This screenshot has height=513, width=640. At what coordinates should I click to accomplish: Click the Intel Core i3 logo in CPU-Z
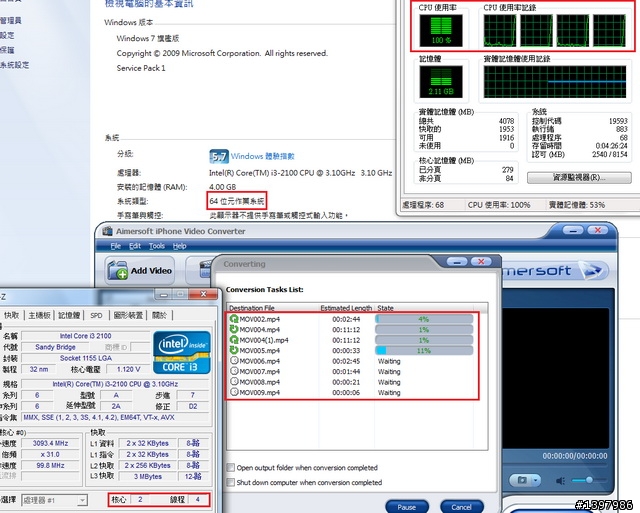click(x=182, y=353)
